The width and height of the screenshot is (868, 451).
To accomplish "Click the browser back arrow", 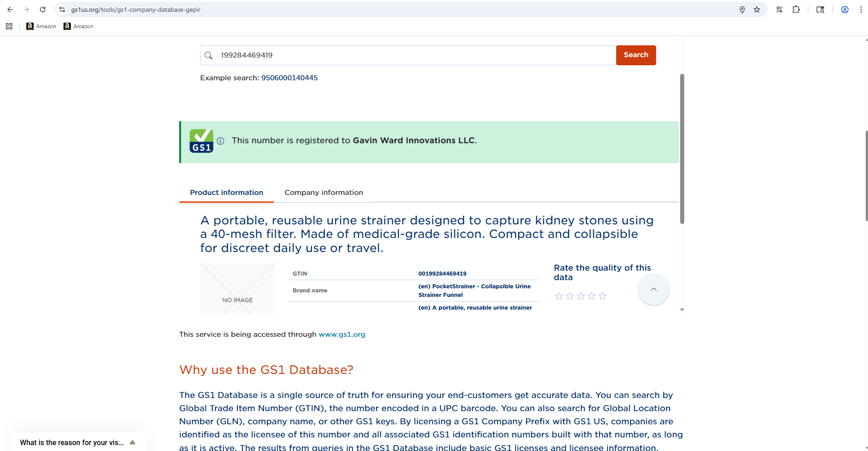I will point(10,10).
